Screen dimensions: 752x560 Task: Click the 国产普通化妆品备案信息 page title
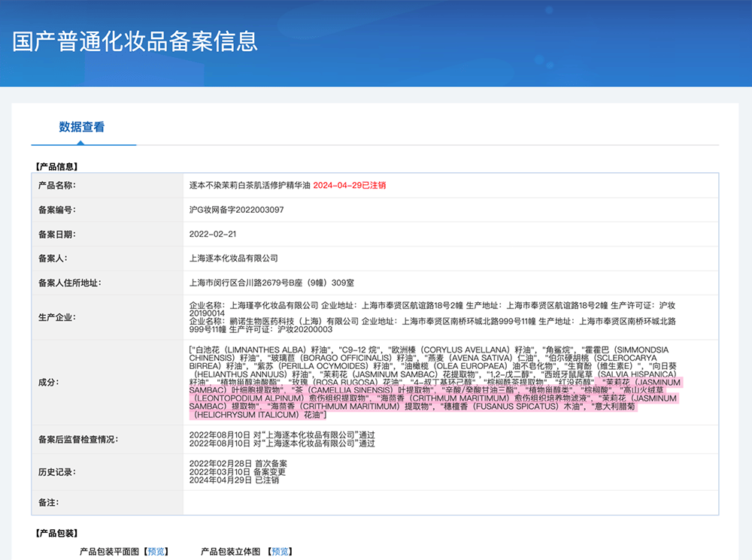(x=135, y=41)
